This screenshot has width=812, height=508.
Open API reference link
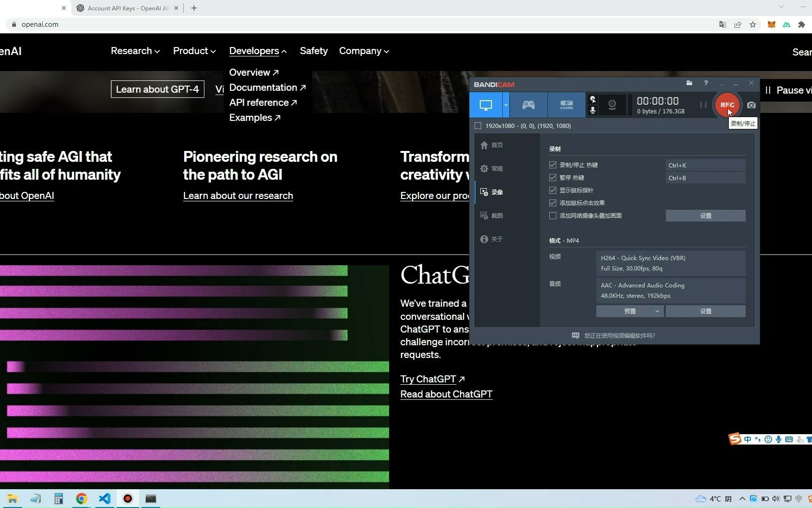point(263,103)
